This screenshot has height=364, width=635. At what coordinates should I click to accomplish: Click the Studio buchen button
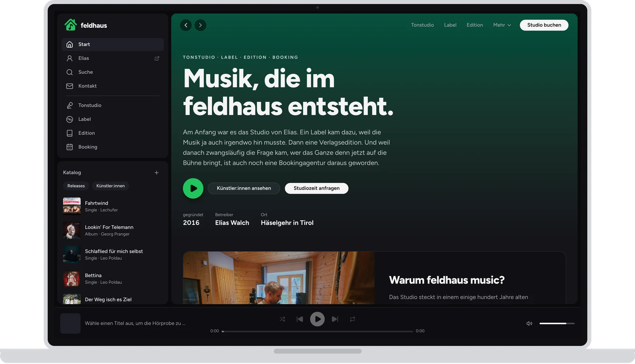pyautogui.click(x=544, y=25)
